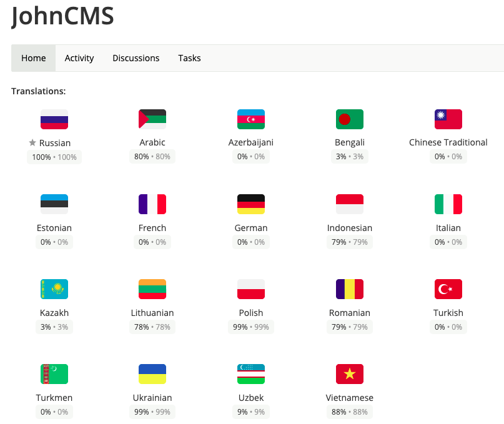Select the Home tab
The width and height of the screenshot is (504, 424).
click(34, 58)
